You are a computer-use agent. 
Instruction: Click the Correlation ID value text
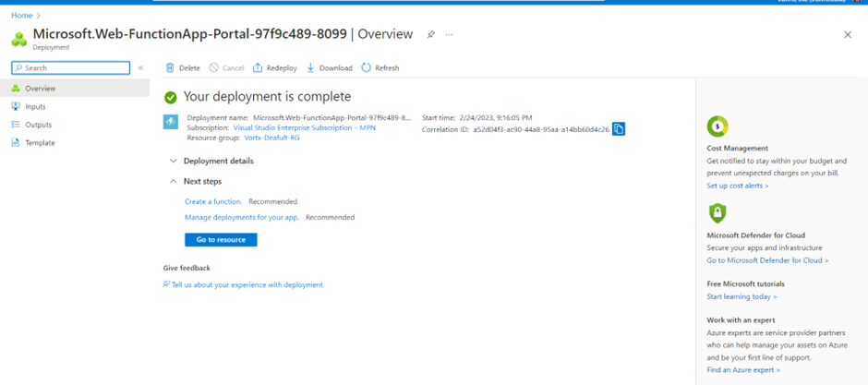[x=541, y=129]
